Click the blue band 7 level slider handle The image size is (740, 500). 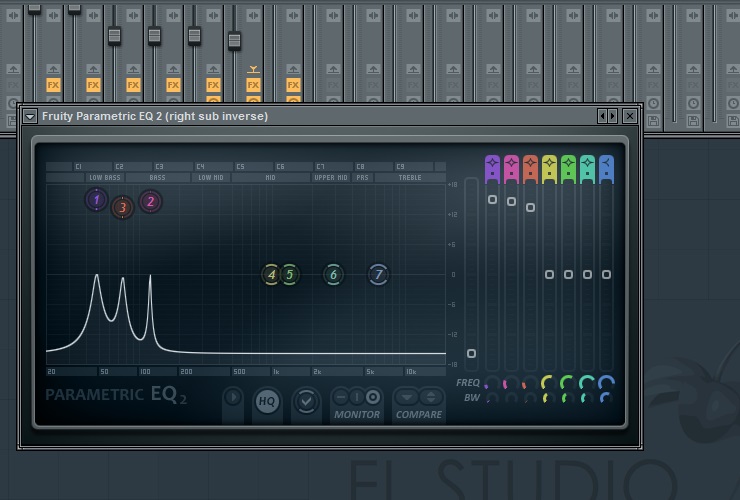coord(606,274)
